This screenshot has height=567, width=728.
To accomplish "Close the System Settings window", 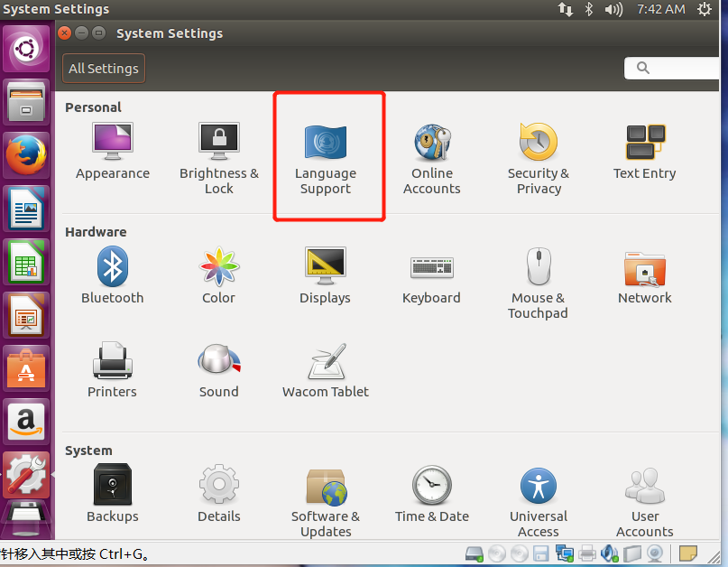I will pos(65,33).
